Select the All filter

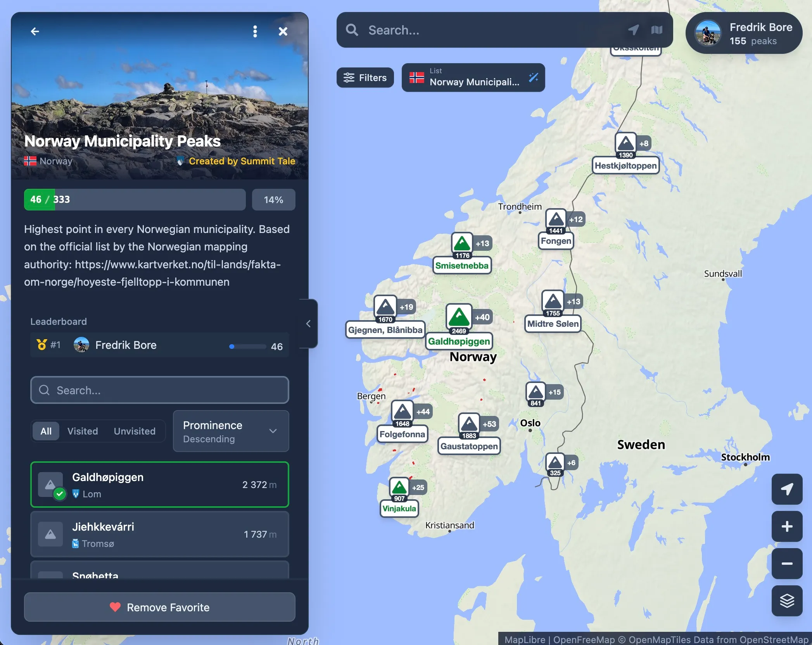point(46,431)
